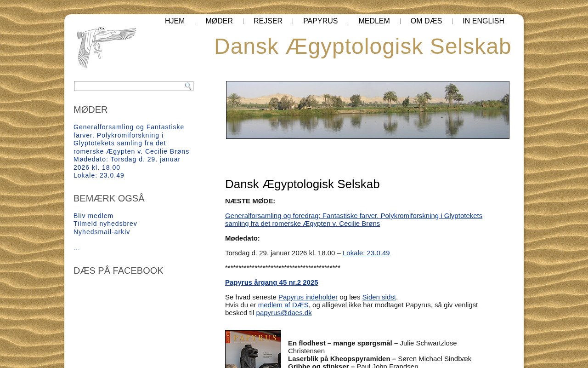
Task: Click the NÆSTE MØDE: label
Action: pyautogui.click(x=250, y=201)
